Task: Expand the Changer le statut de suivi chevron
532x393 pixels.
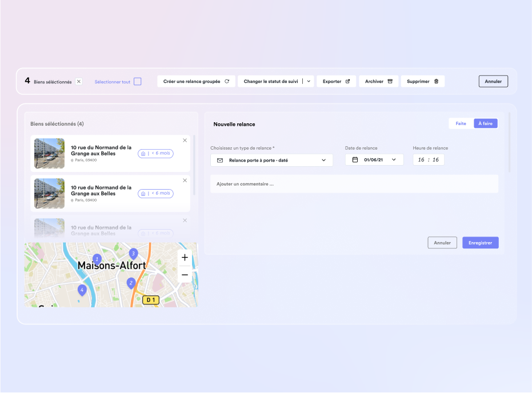Action: tap(309, 81)
